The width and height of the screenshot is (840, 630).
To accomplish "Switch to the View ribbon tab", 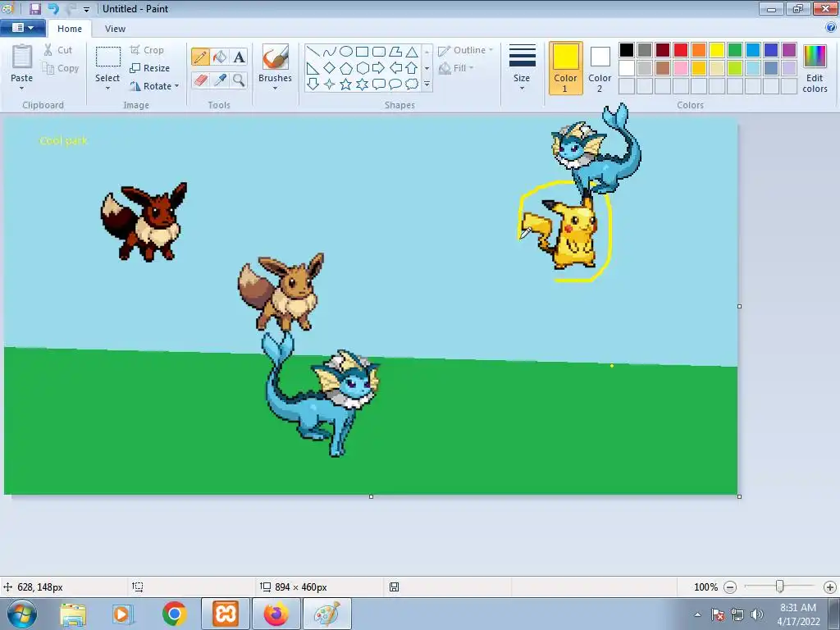I will (115, 29).
